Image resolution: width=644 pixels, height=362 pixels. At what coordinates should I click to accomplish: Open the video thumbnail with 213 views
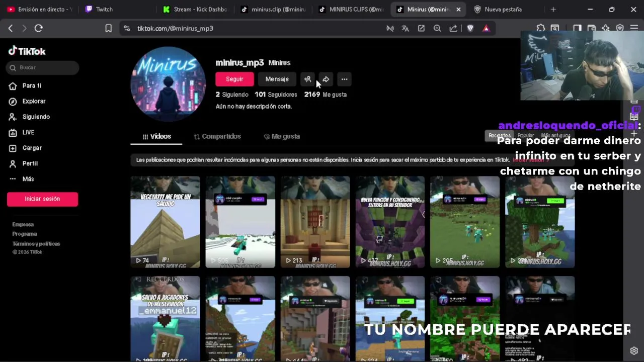click(315, 222)
